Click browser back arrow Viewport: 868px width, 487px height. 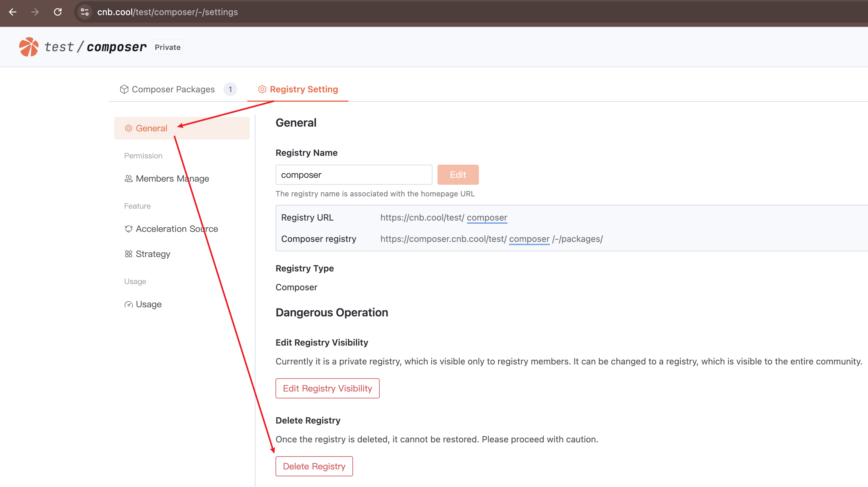pyautogui.click(x=13, y=12)
